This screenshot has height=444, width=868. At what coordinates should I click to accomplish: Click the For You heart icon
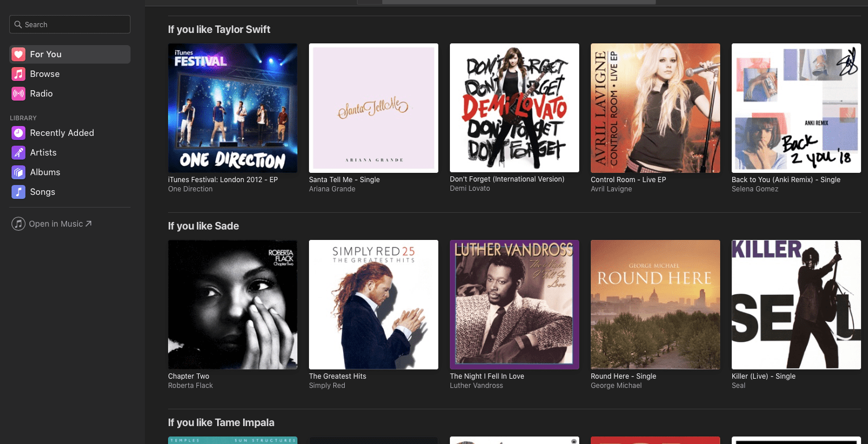point(18,54)
